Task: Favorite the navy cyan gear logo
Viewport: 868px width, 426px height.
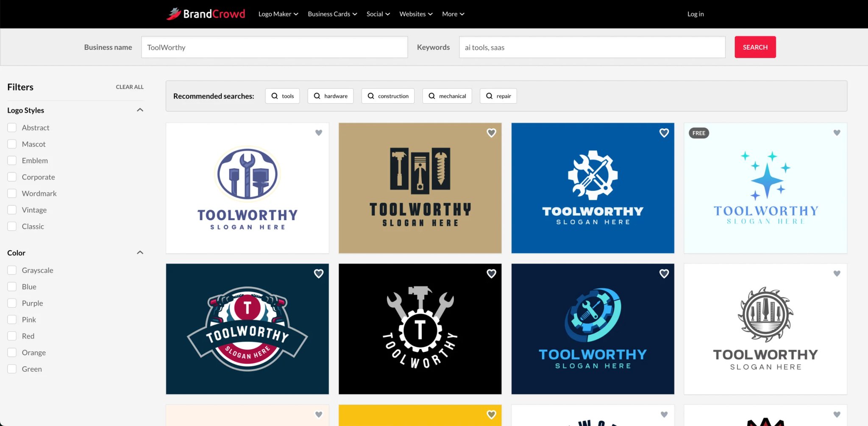Action: tap(664, 274)
